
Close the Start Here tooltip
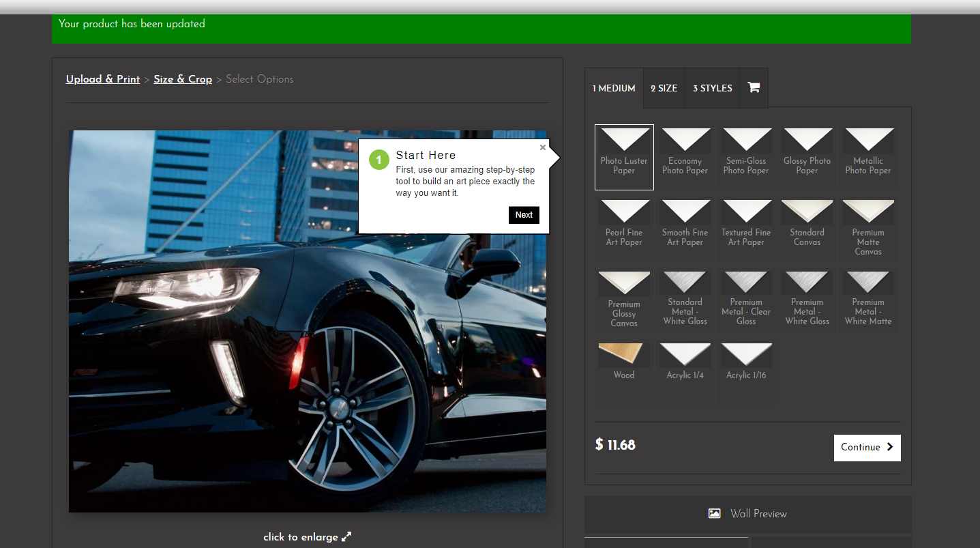tap(543, 147)
